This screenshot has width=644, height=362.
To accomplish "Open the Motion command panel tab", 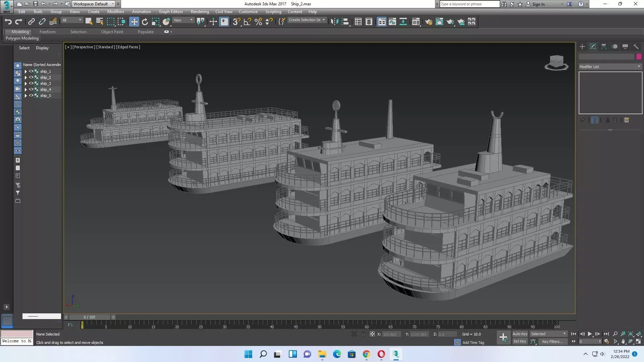I will (x=614, y=47).
